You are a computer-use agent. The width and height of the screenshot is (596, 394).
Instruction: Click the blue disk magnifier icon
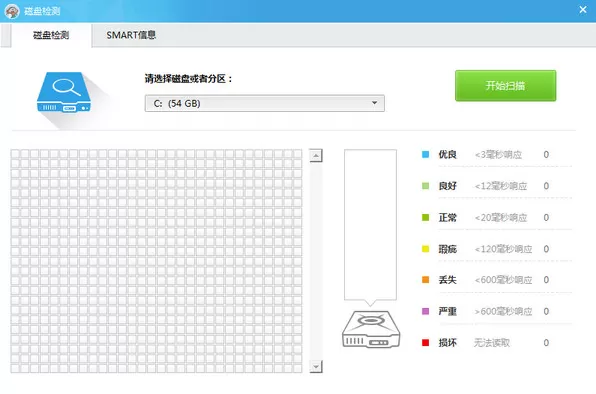[64, 92]
